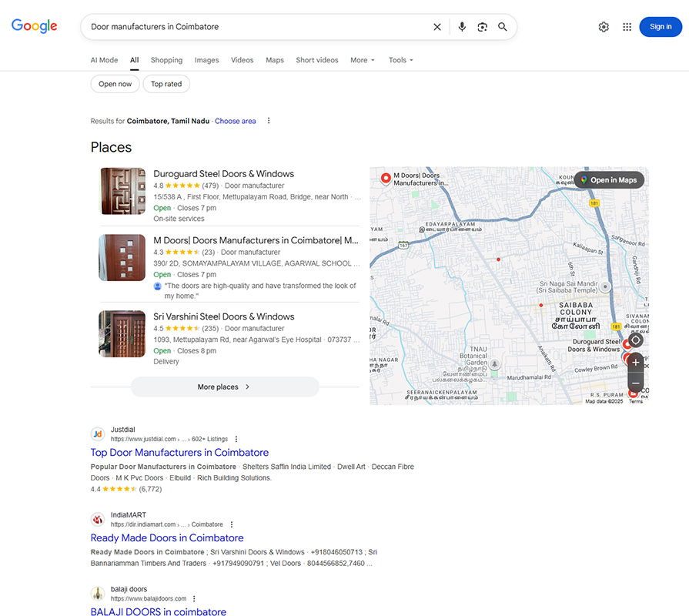Clear the search box text
Viewport: 689px width, 616px height.
coord(437,27)
